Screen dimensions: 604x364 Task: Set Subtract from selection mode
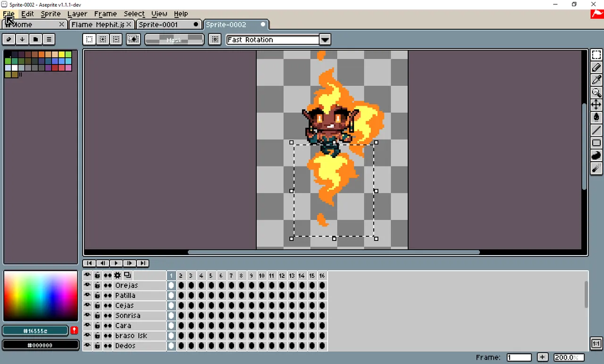(x=116, y=40)
